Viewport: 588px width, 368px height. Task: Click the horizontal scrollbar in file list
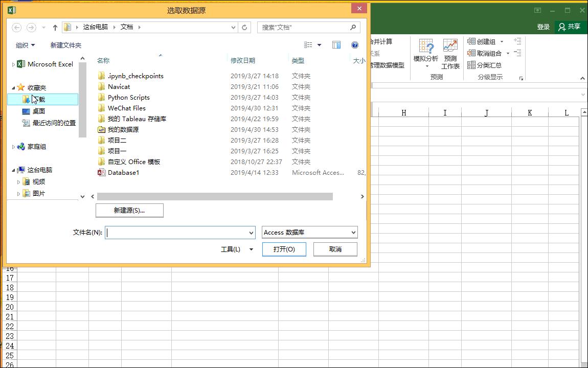215,197
